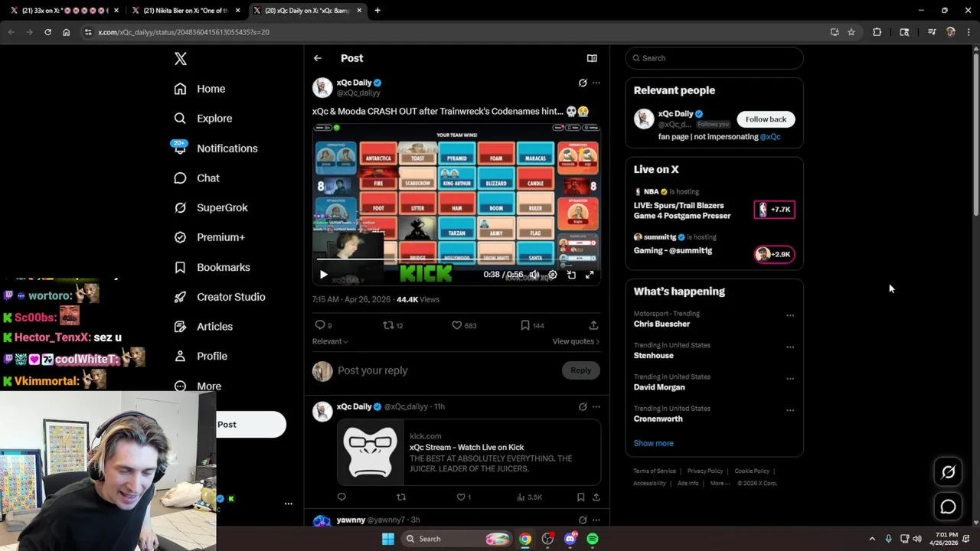
Task: Open the floating Grok button
Action: 948,472
